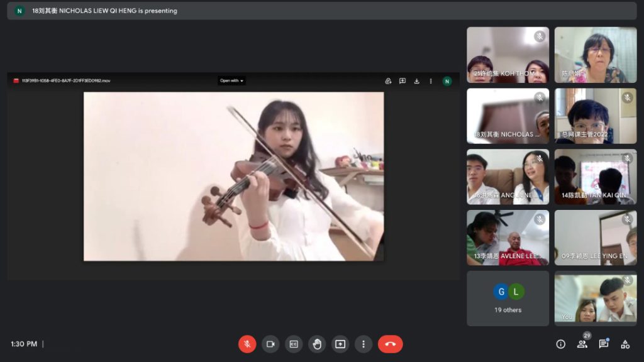Click the green N account avatar in the viewer

447,80
